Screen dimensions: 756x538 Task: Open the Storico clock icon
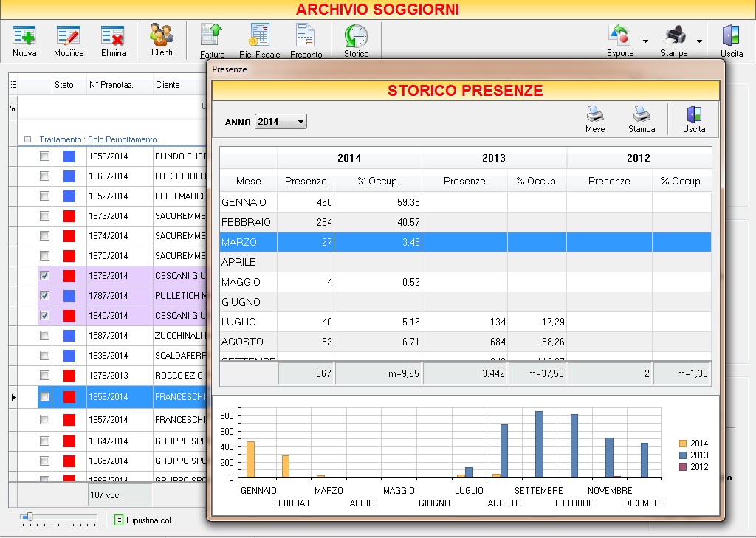(356, 37)
